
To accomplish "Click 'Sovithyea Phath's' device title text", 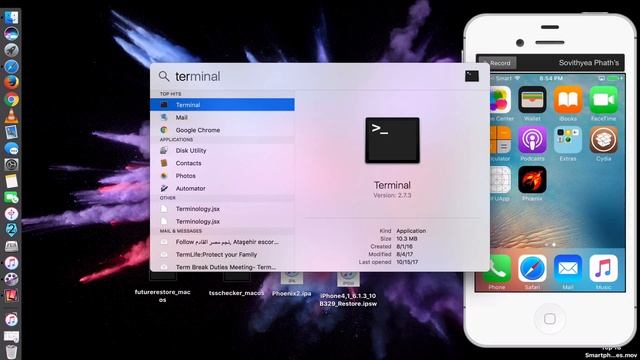I will coord(589,63).
